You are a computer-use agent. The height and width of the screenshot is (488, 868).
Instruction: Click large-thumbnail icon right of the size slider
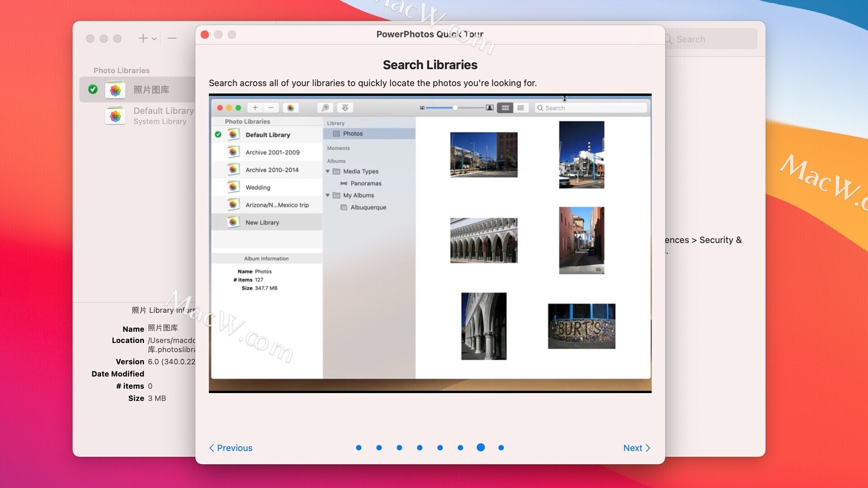pyautogui.click(x=490, y=108)
